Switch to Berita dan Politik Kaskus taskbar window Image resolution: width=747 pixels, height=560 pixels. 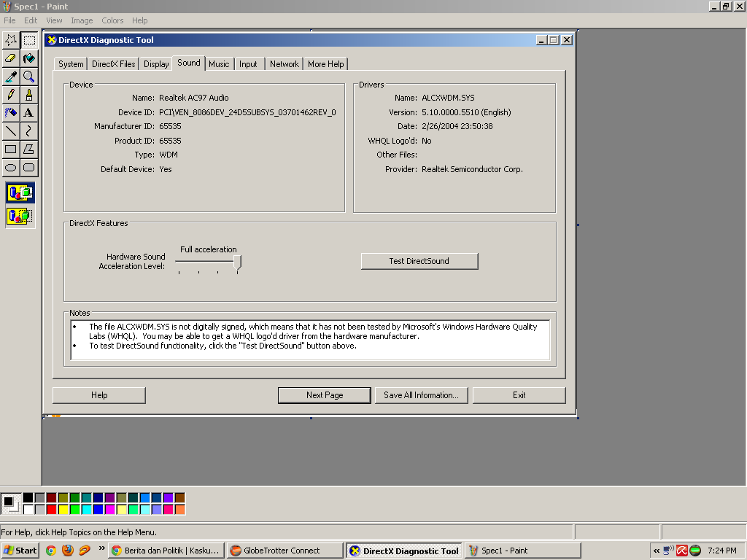pyautogui.click(x=166, y=551)
